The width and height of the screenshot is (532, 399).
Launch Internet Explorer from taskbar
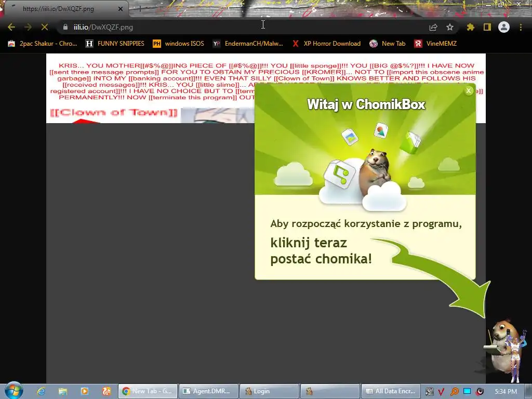[x=41, y=391]
